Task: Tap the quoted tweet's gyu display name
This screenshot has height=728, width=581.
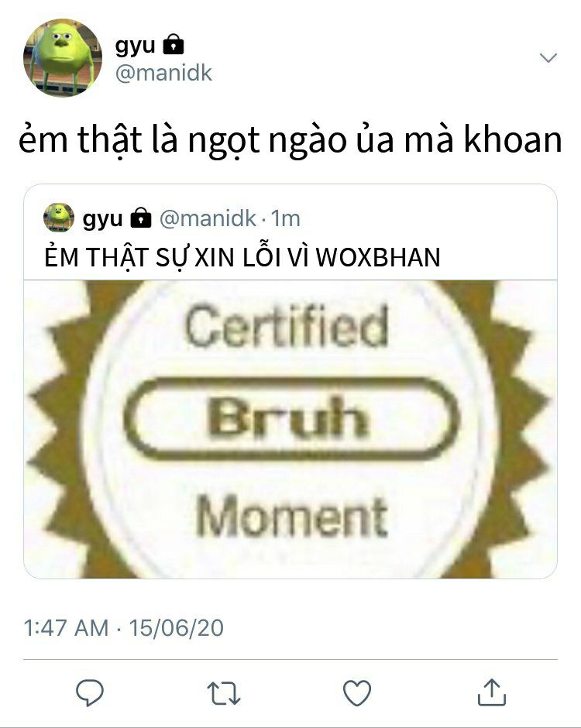Action: pyautogui.click(x=102, y=218)
